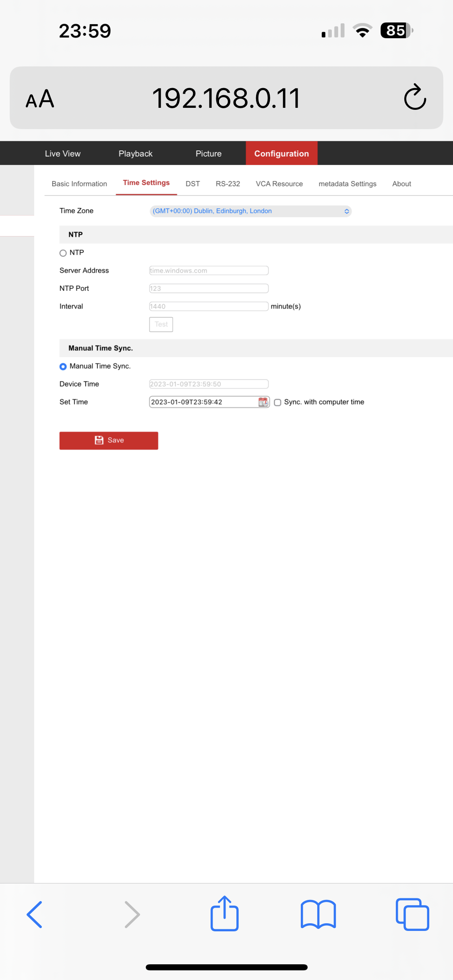Open the Playback menu
The image size is (453, 980).
click(x=135, y=154)
